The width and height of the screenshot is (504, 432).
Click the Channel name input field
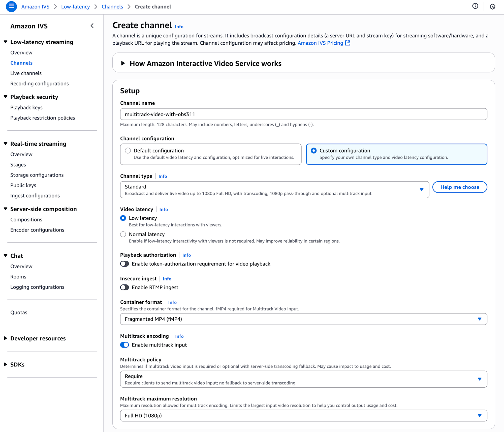(x=304, y=114)
